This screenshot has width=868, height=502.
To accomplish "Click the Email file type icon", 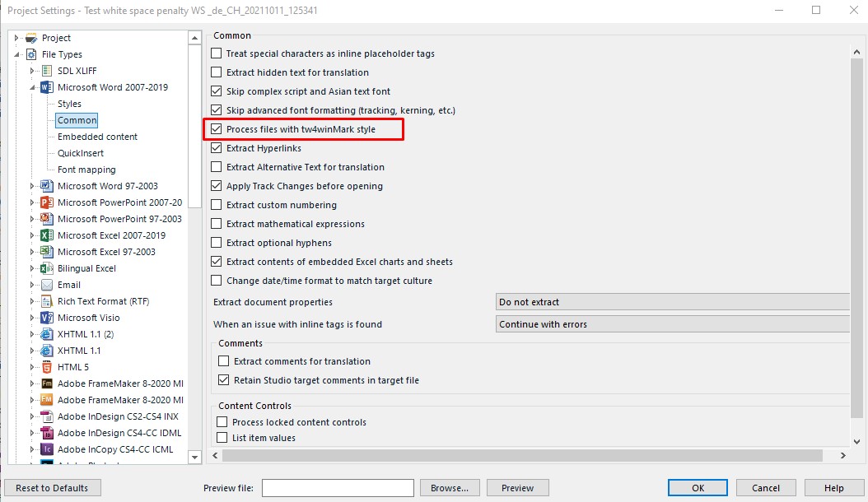I will 47,285.
